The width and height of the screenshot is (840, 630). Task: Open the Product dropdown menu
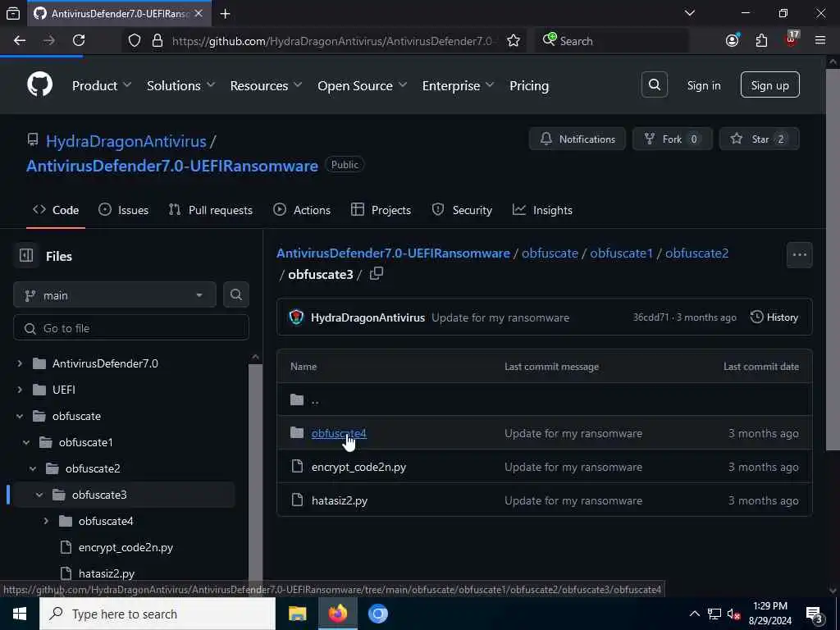point(101,85)
